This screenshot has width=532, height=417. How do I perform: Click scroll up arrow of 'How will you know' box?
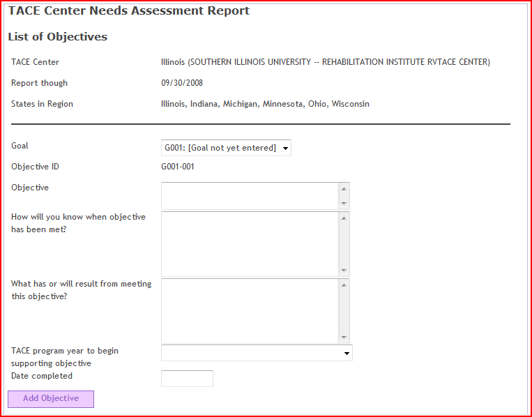(344, 218)
